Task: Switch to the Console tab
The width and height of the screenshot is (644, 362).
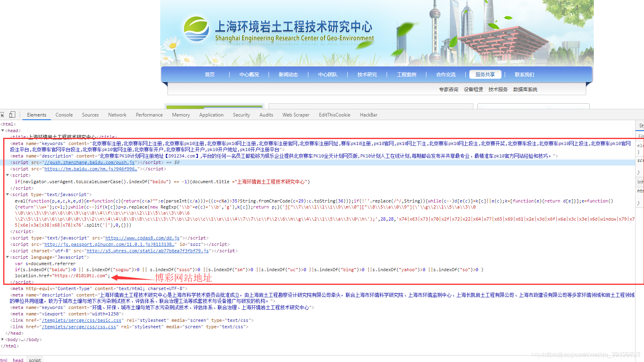Action: tap(64, 115)
